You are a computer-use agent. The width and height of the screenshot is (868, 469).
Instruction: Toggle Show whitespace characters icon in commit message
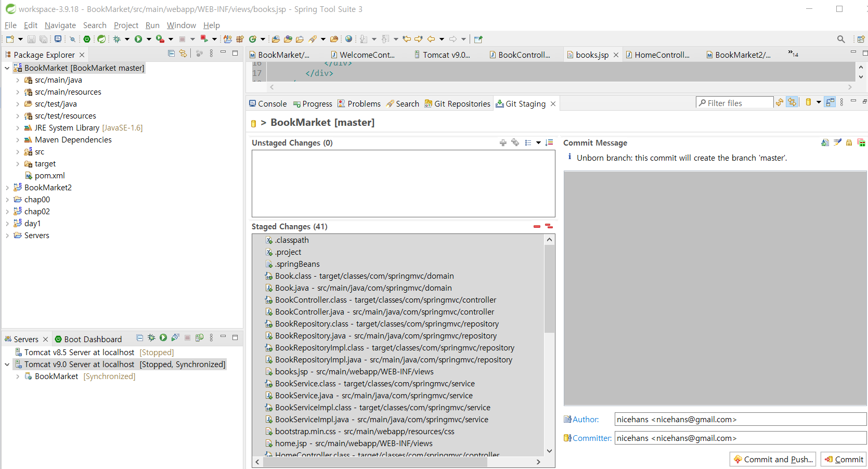861,142
